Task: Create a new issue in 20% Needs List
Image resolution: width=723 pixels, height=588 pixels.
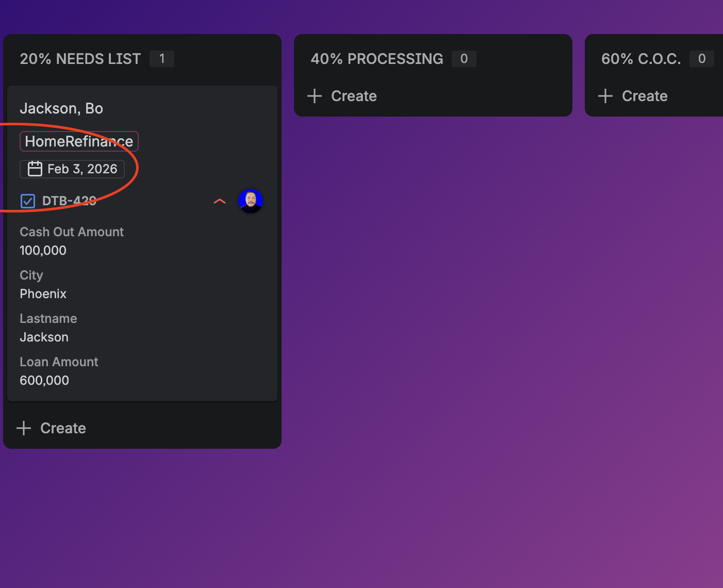Action: (52, 428)
